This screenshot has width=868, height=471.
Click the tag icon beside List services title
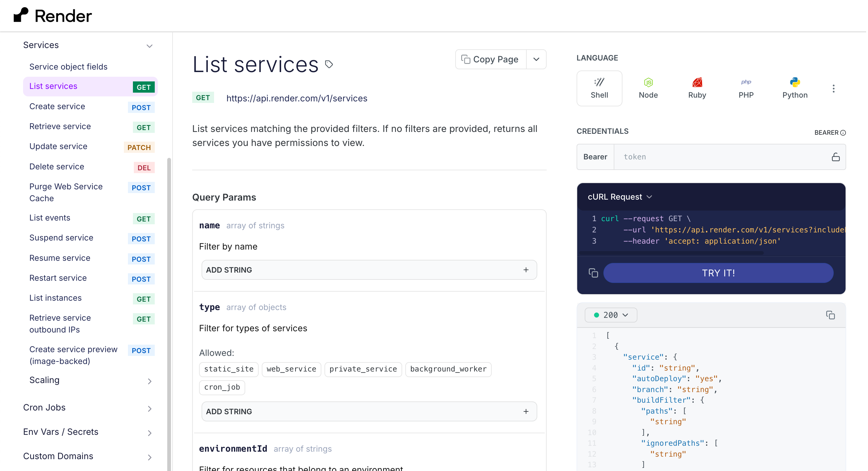tap(329, 64)
